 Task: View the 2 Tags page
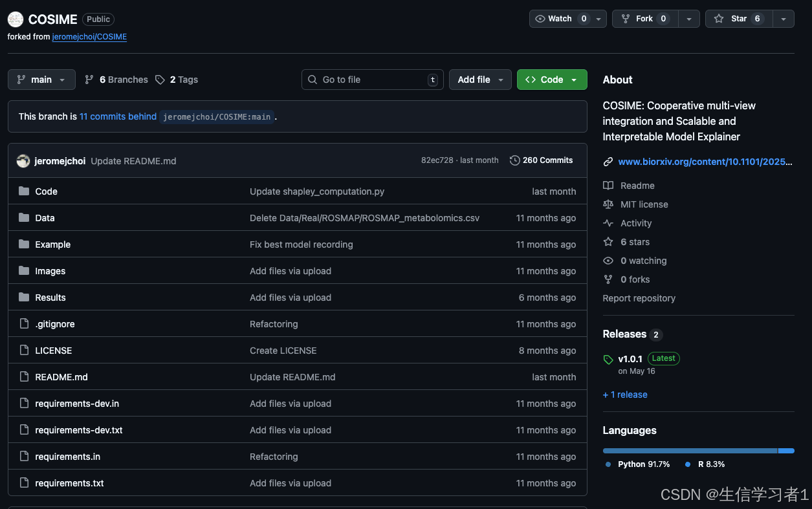(177, 80)
